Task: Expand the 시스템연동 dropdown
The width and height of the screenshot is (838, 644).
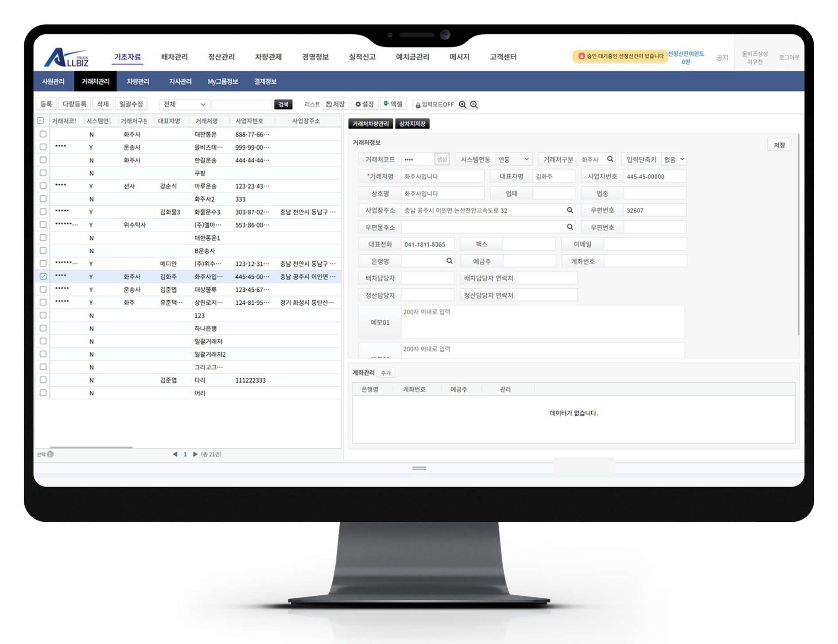Action: point(513,159)
